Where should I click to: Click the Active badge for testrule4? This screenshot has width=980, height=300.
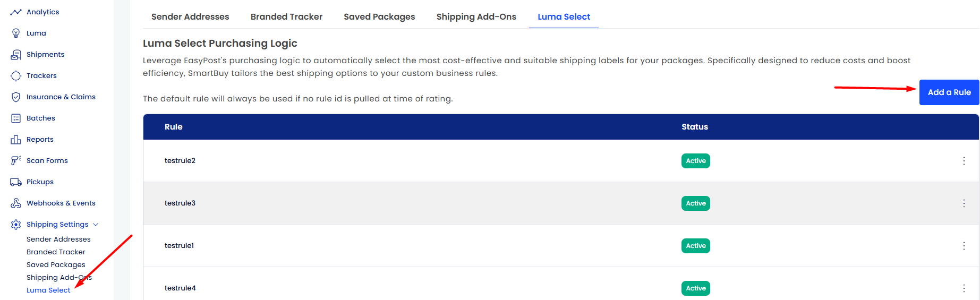point(696,288)
